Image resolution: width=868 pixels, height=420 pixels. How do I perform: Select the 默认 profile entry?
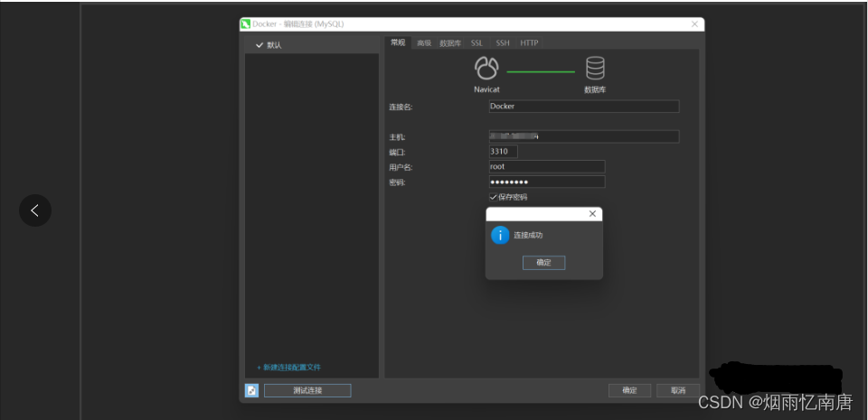(312, 45)
